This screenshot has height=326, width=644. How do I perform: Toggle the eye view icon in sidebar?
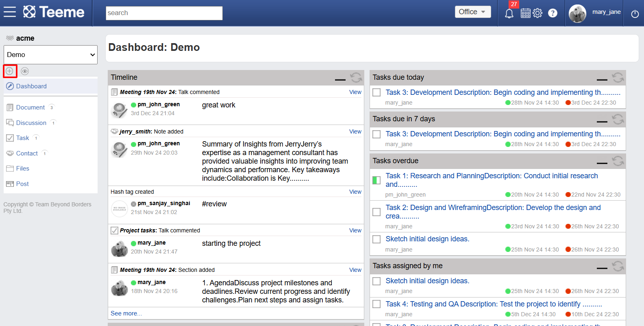coord(25,71)
